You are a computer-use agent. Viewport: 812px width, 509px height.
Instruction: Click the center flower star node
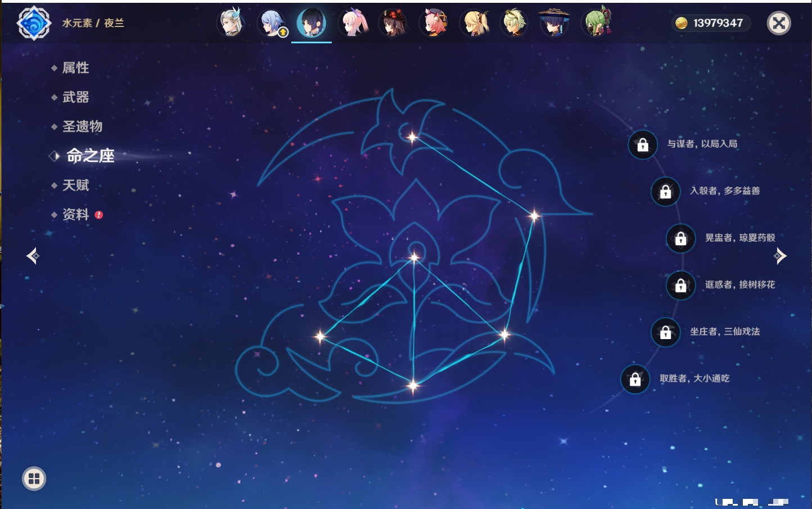pyautogui.click(x=414, y=258)
